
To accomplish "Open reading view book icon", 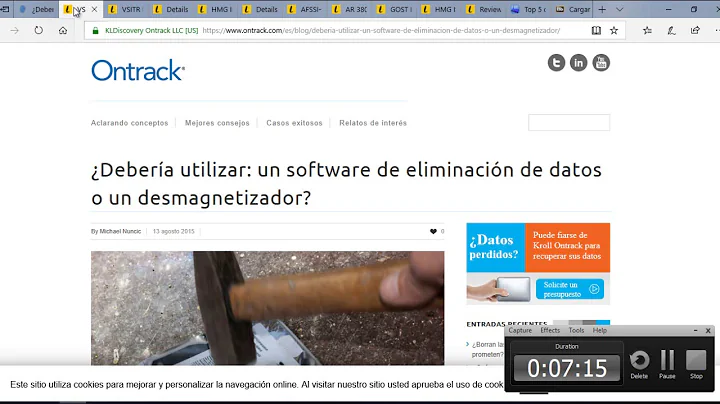I will coord(596,30).
